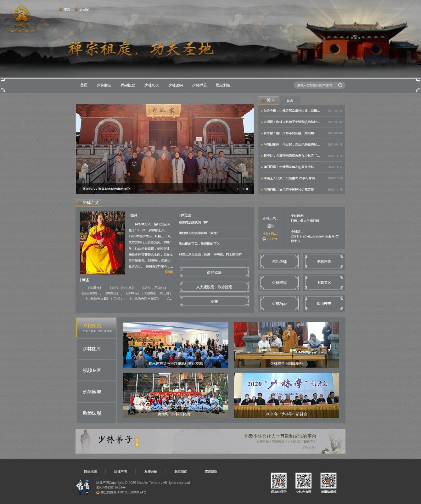Select the 政策法规 side tab
421x504 pixels.
97,413
